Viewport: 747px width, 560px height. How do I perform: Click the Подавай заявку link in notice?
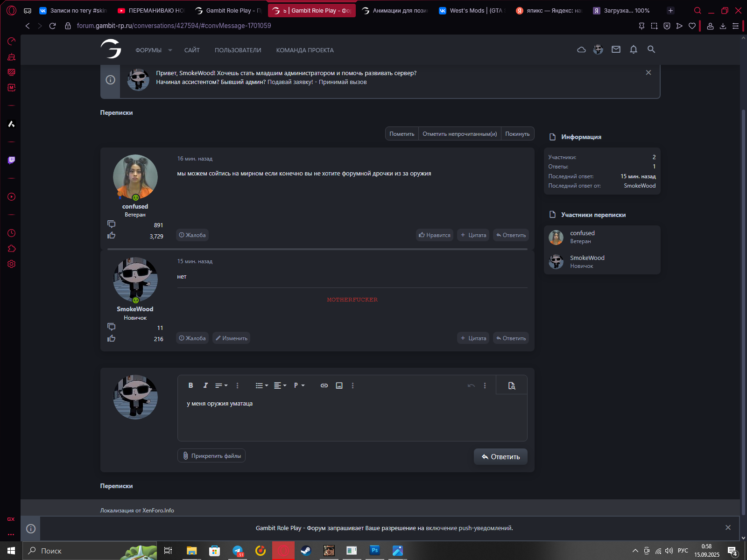(290, 82)
